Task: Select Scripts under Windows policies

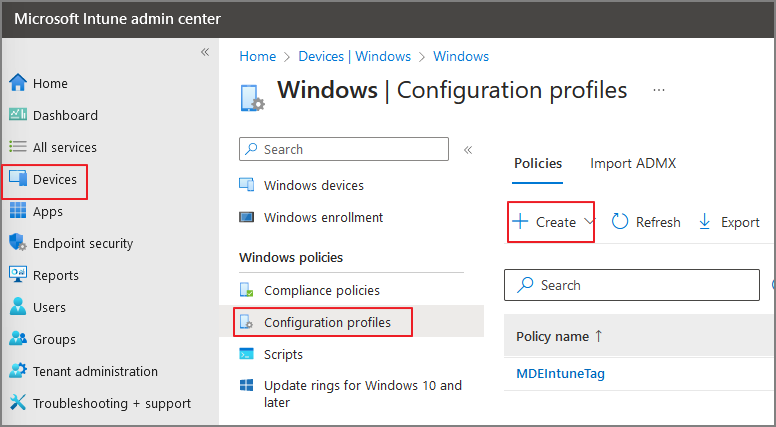Action: pyautogui.click(x=283, y=354)
